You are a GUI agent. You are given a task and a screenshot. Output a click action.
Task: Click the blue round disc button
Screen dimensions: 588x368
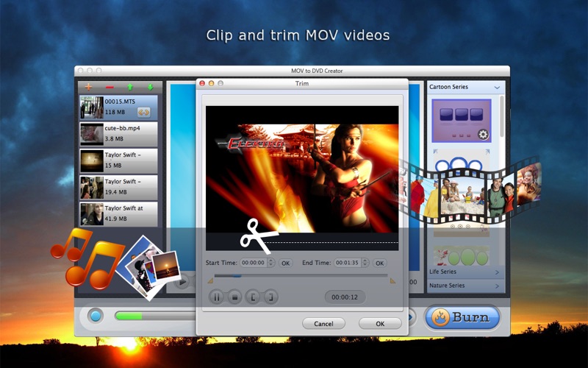tap(96, 316)
